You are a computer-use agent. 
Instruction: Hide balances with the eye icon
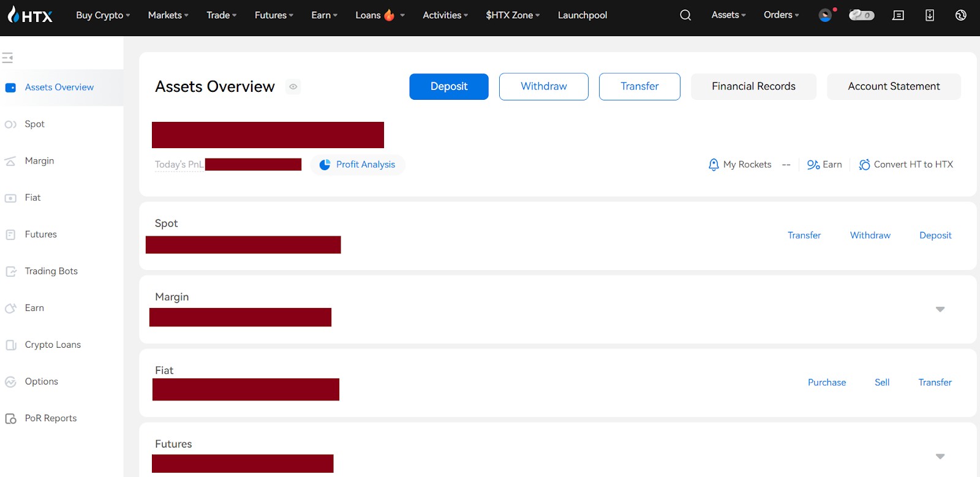coord(293,87)
